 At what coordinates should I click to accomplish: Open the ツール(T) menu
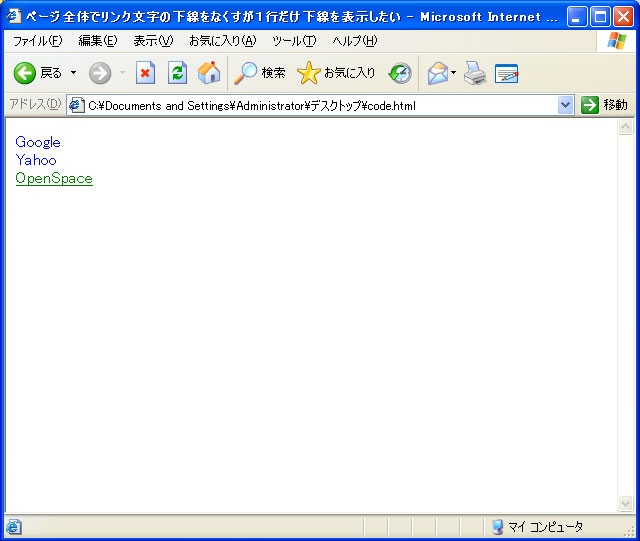pyautogui.click(x=294, y=41)
